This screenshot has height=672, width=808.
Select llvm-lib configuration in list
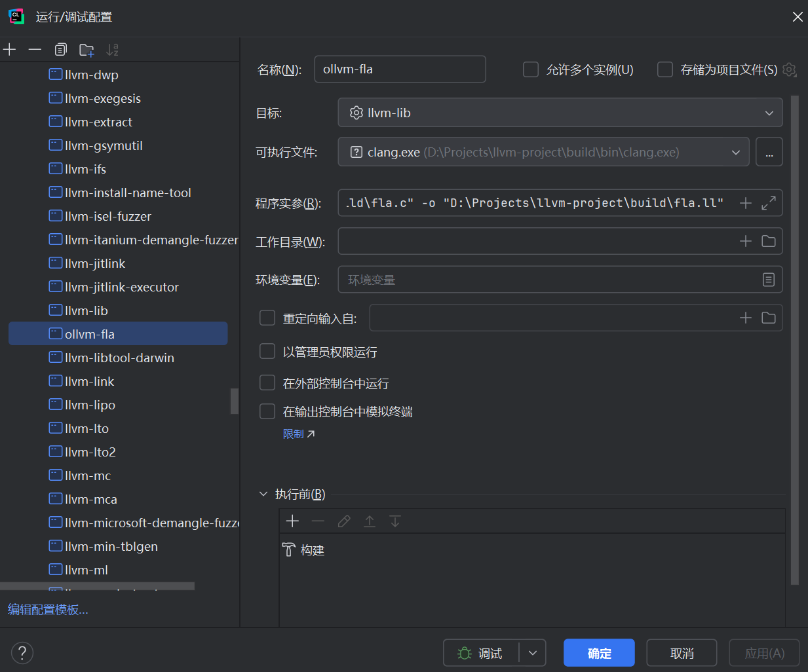(87, 310)
